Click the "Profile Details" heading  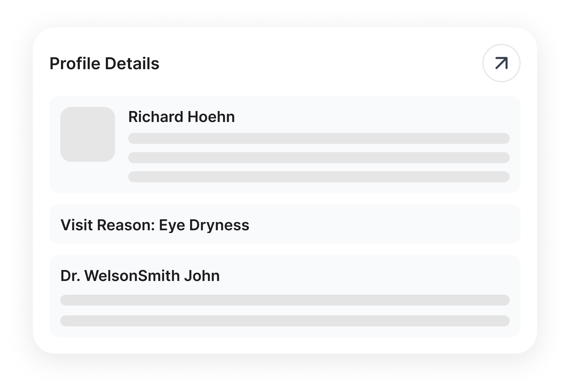[104, 64]
